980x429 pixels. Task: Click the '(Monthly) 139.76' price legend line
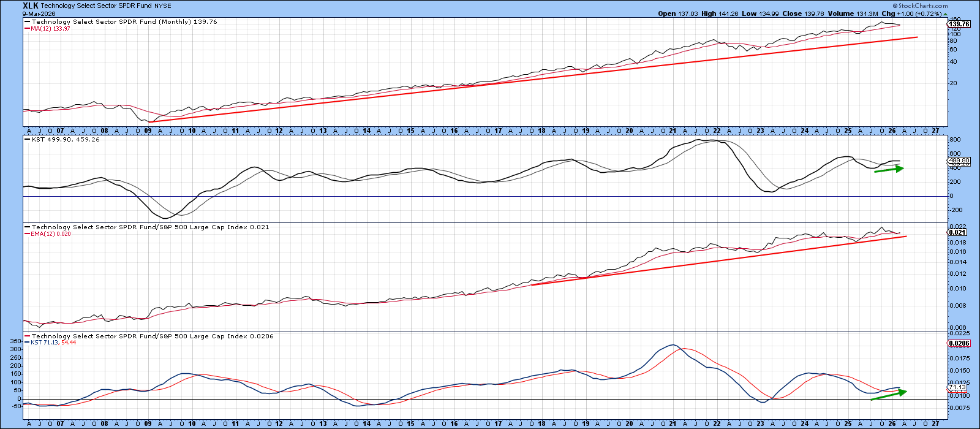point(124,22)
